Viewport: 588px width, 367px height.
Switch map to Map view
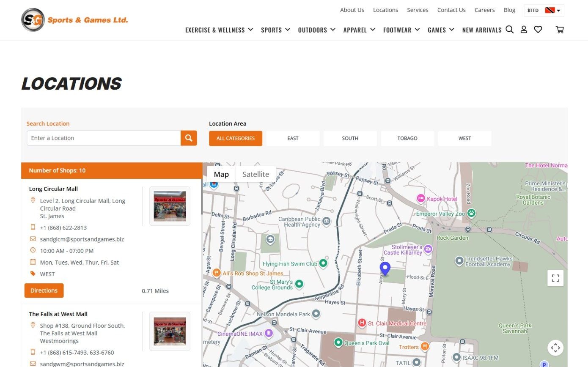tap(221, 174)
